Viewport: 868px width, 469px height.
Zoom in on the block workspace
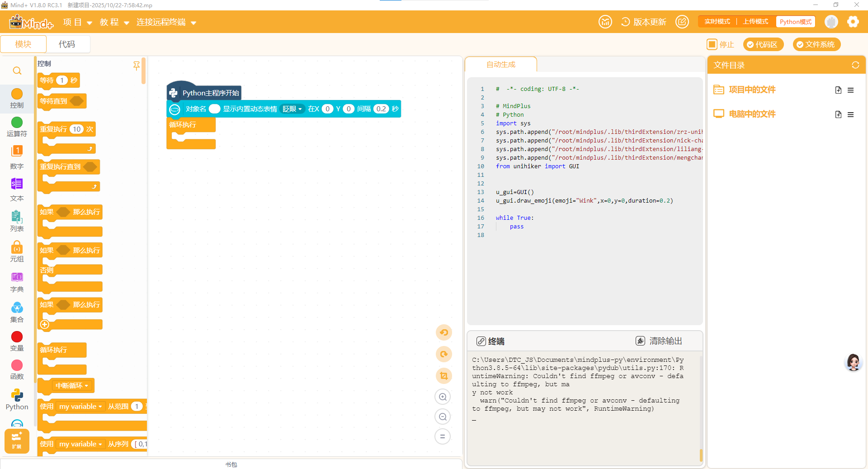coord(443,397)
